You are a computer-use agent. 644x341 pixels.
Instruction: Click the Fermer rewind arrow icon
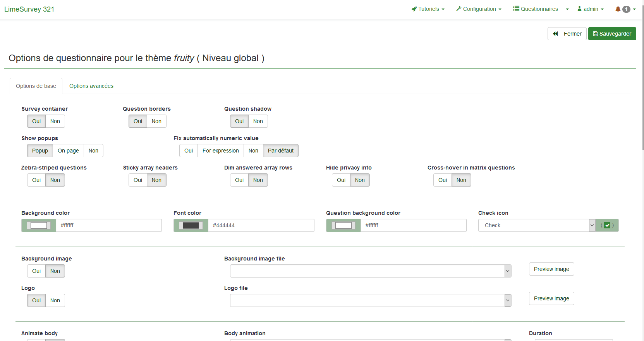(555, 34)
